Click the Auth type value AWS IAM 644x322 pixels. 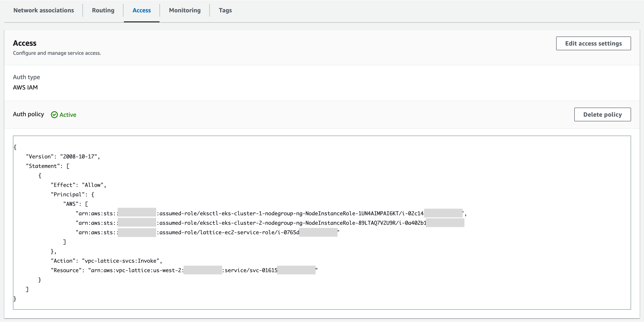click(x=25, y=87)
